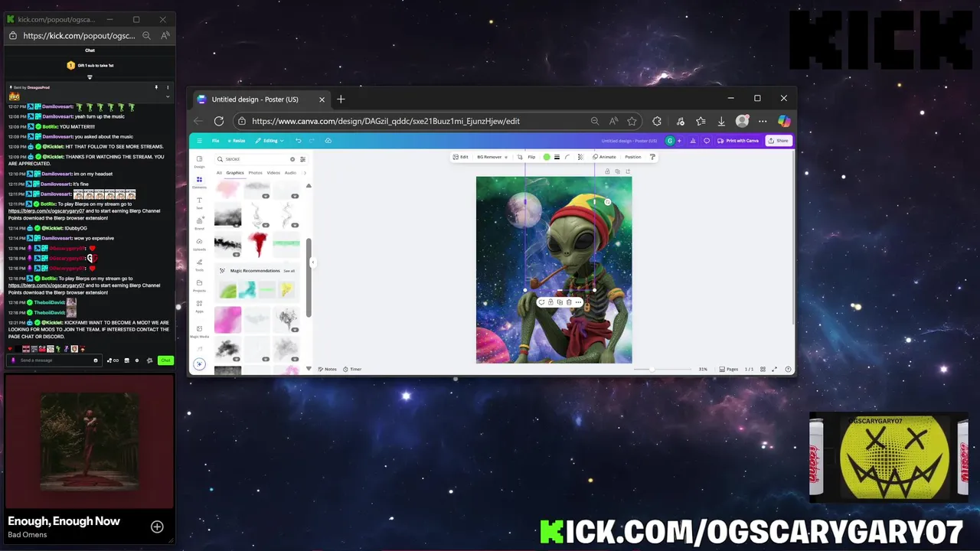Screen dimensions: 980x551
Task: Open the Position button
Action: pyautogui.click(x=633, y=157)
